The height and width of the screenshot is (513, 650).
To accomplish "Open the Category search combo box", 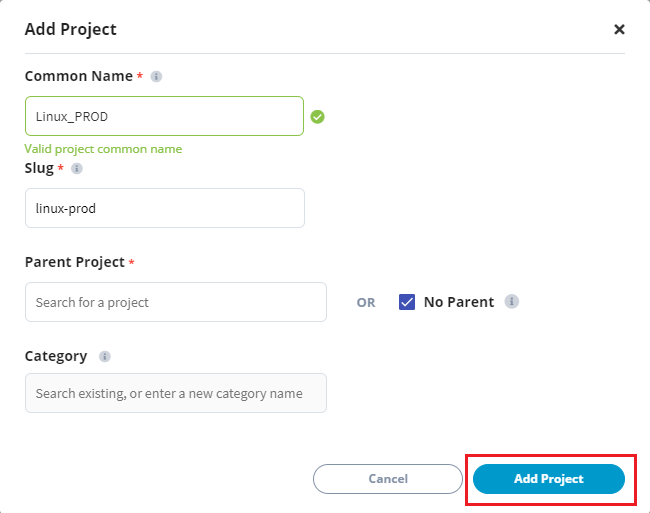I will coord(175,393).
